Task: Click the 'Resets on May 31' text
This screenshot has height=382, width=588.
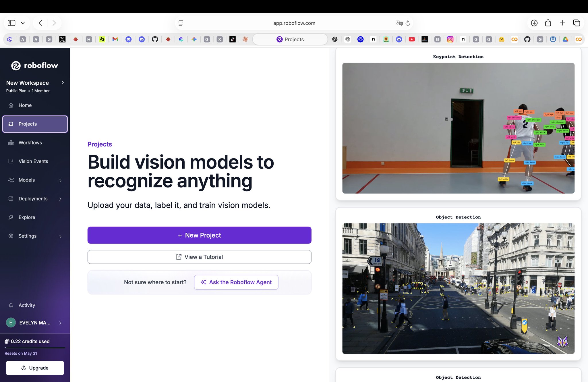Action: 21,353
